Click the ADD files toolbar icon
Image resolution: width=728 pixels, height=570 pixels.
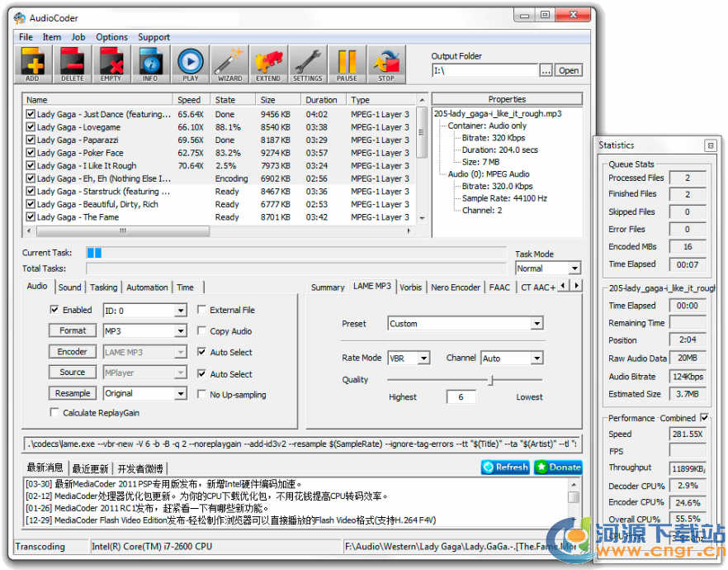click(x=33, y=64)
